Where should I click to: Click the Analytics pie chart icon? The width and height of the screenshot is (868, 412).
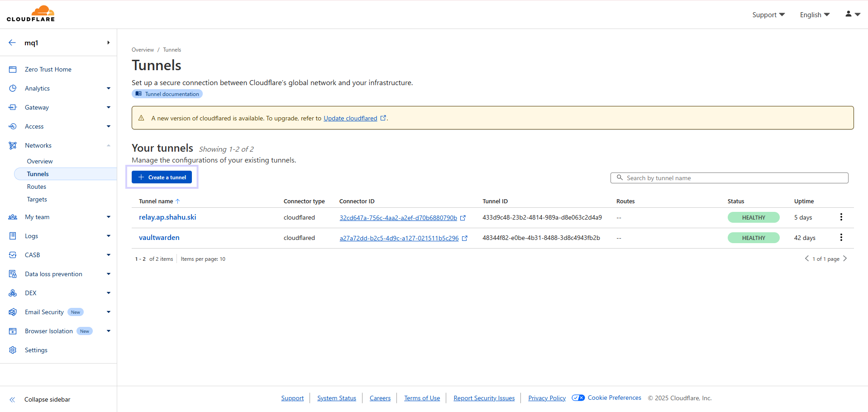[x=13, y=88]
